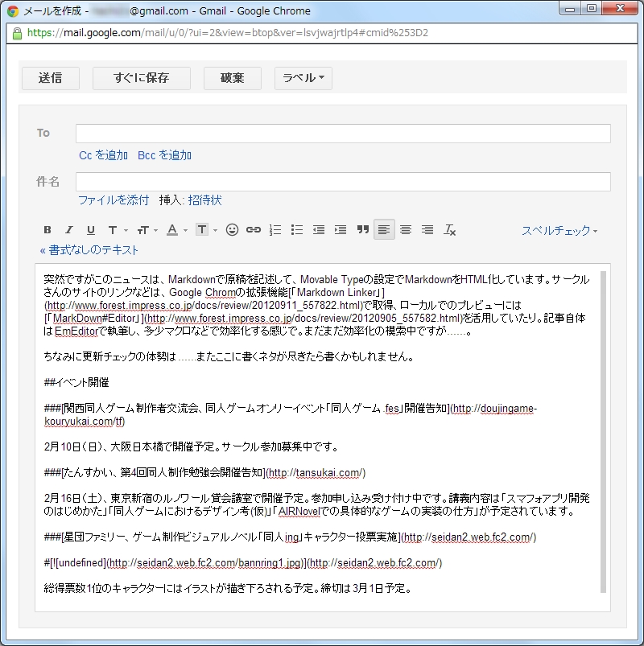Image resolution: width=644 pixels, height=646 pixels.
Task: Format the selection as a quote
Action: [x=362, y=229]
